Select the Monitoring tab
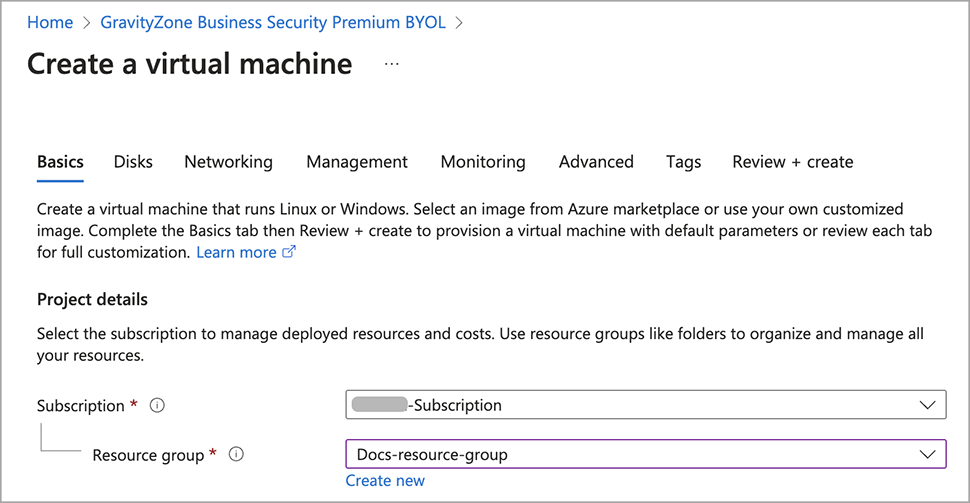 coord(483,162)
